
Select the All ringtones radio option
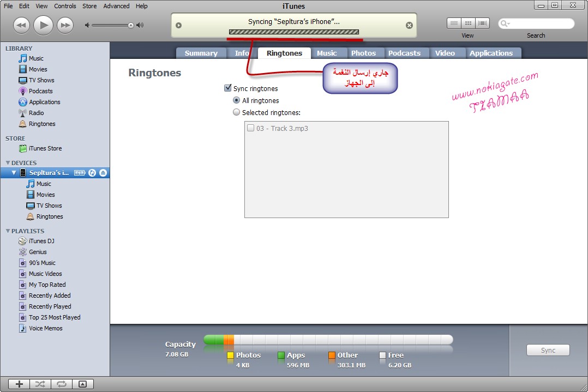tap(236, 100)
